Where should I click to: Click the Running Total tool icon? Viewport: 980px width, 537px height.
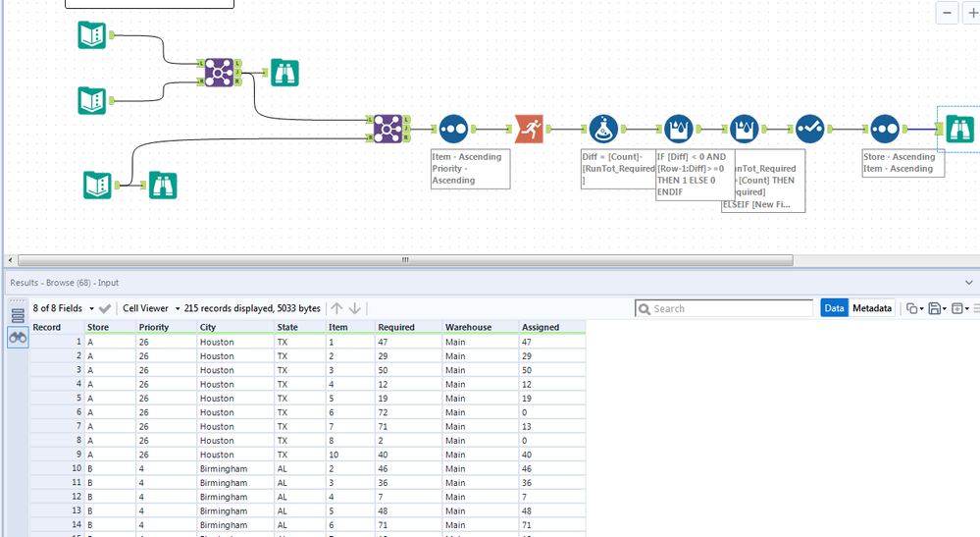pos(529,129)
